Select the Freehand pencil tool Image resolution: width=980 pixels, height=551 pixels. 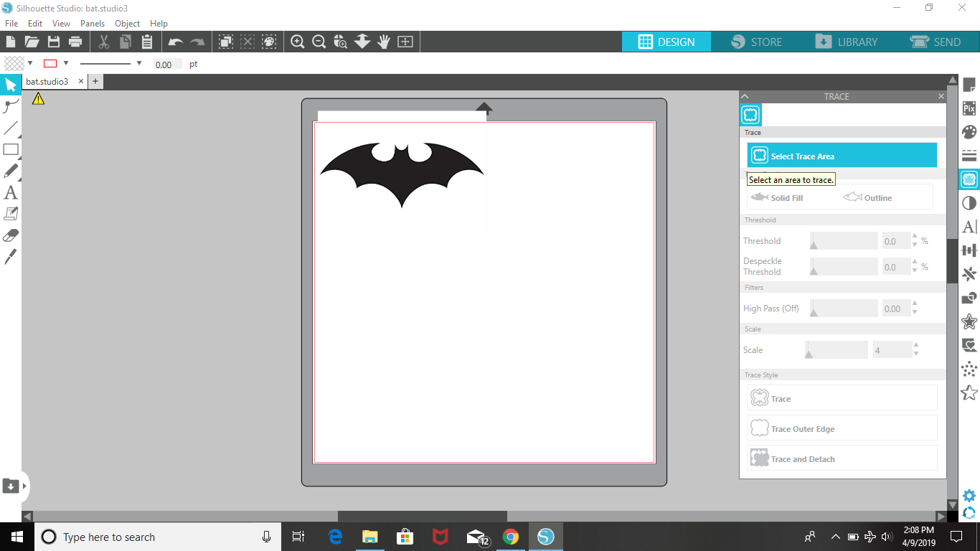coord(11,171)
